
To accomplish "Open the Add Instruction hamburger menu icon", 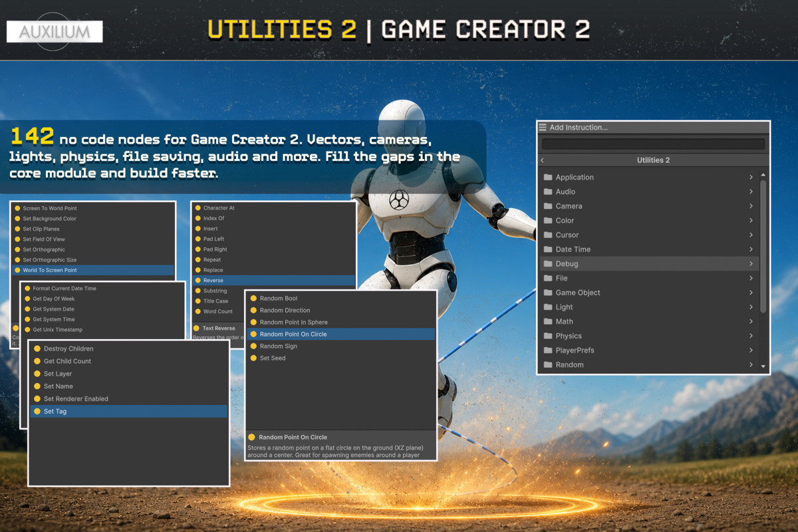I will 543,128.
